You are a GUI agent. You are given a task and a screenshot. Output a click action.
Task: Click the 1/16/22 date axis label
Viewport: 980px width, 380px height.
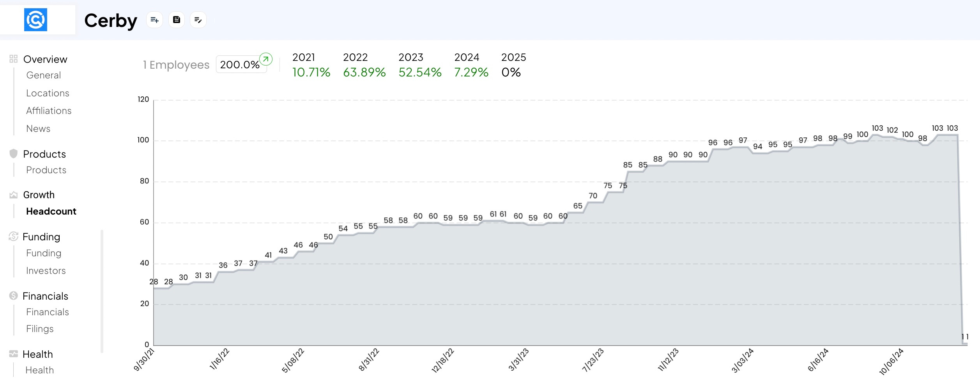tap(220, 359)
